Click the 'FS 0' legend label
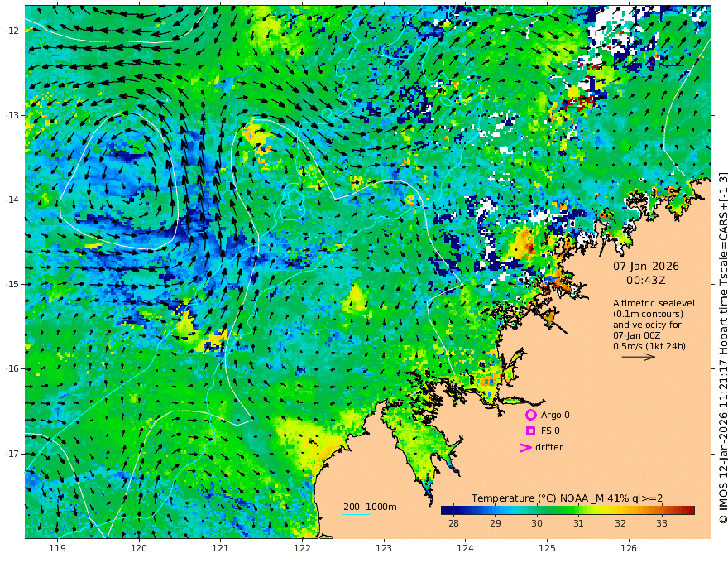This screenshot has width=728, height=563. coord(550,431)
